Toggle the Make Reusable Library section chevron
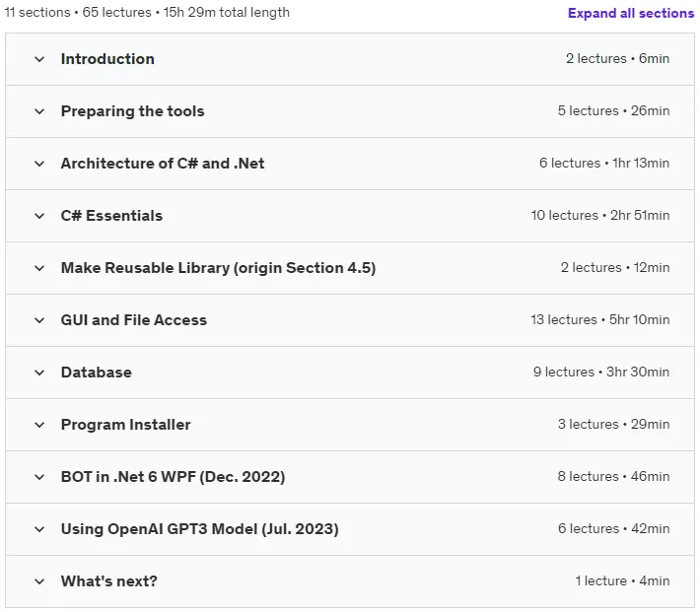Screen dimensions: 700x612 39,268
